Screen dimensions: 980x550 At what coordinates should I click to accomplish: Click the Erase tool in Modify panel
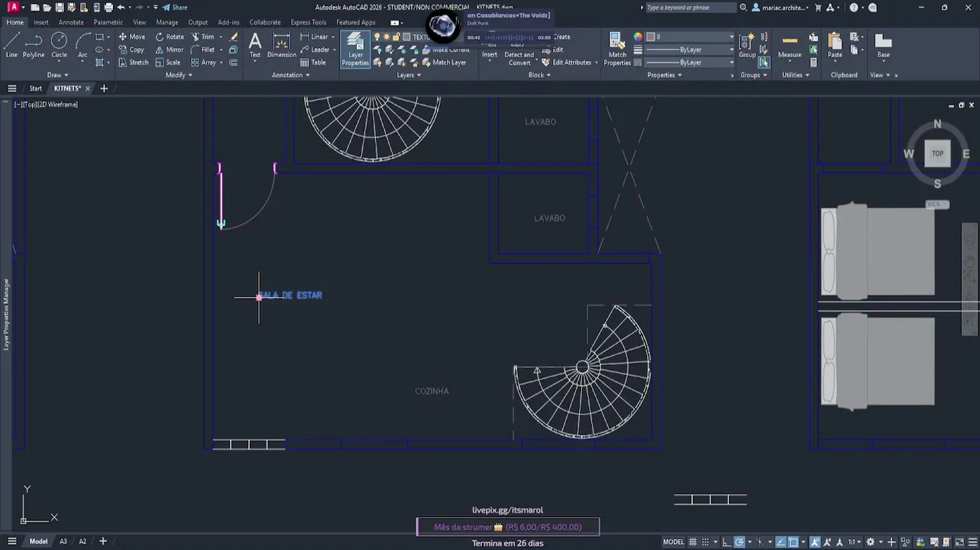pyautogui.click(x=234, y=37)
